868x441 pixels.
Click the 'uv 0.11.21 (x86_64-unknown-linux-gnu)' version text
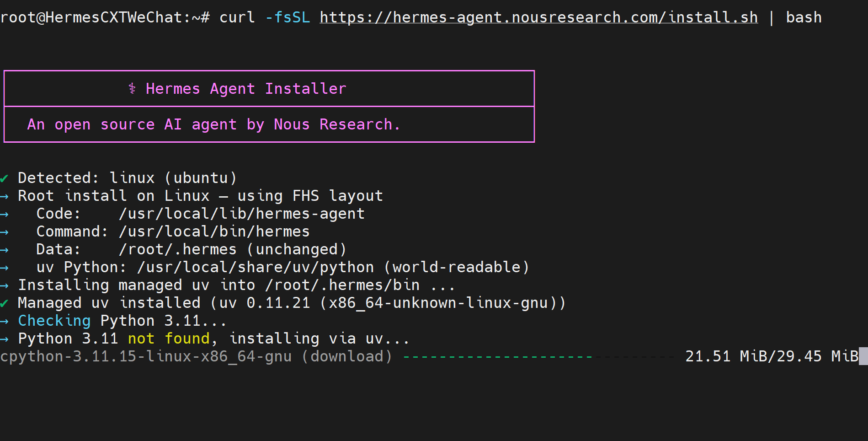(388, 303)
